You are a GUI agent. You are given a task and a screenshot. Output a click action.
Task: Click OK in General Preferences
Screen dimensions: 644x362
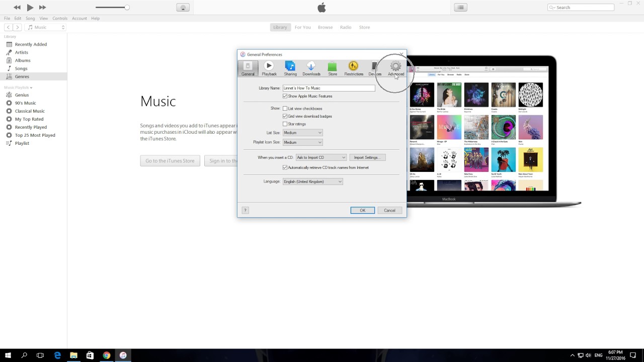[x=362, y=210]
